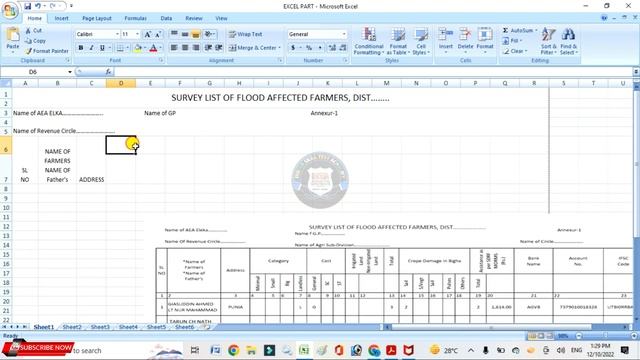This screenshot has height=360, width=640.
Task: Save workbook from Quick Access toolbar
Action: [x=28, y=6]
